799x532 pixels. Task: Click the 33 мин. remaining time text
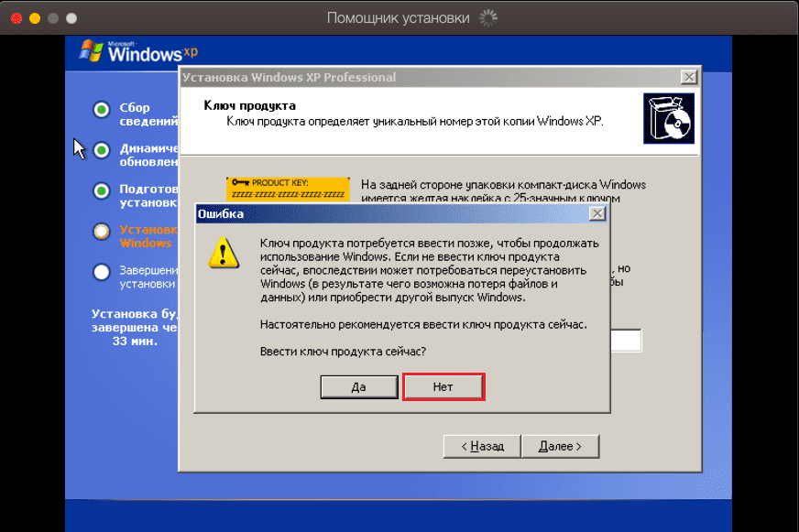[135, 342]
